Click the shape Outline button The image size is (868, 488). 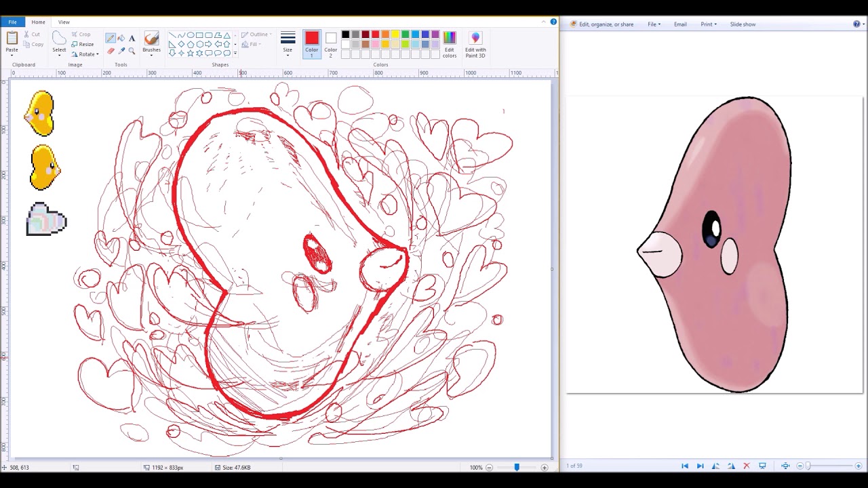point(256,35)
